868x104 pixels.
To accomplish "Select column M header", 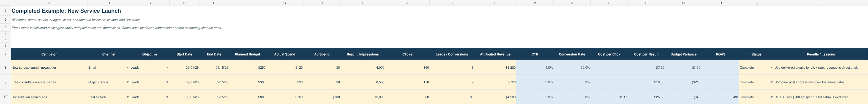I will click(535, 3).
